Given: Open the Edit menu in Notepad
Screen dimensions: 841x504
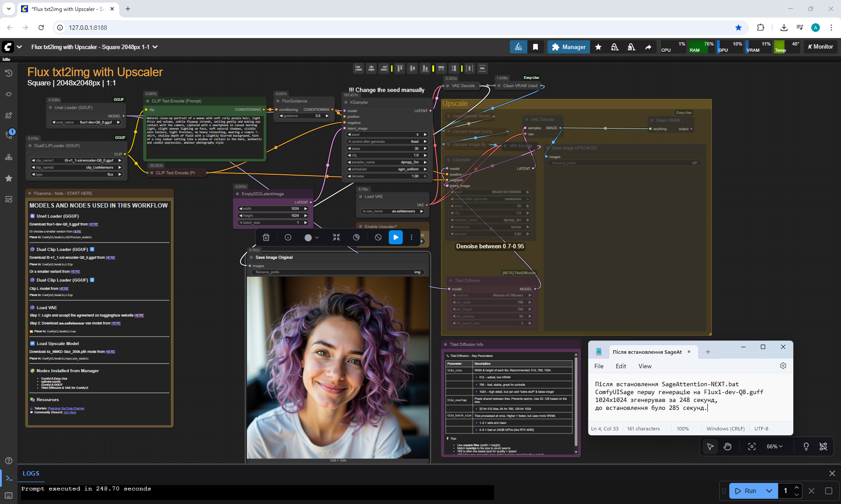Looking at the screenshot, I should 621,366.
